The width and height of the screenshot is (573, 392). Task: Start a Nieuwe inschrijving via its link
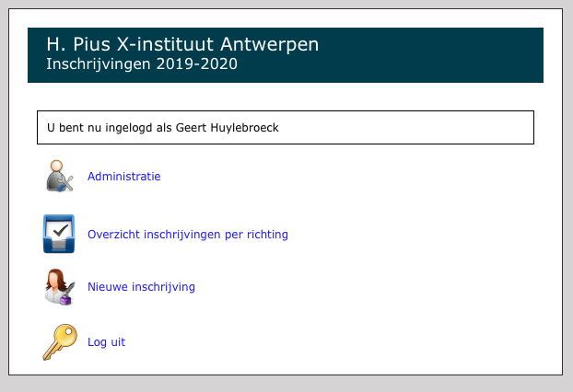point(141,287)
